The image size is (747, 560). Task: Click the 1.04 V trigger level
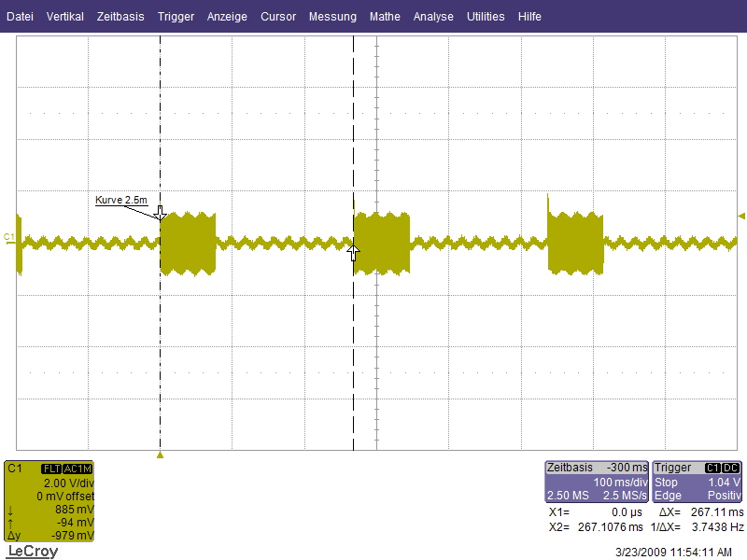pyautogui.click(x=725, y=483)
